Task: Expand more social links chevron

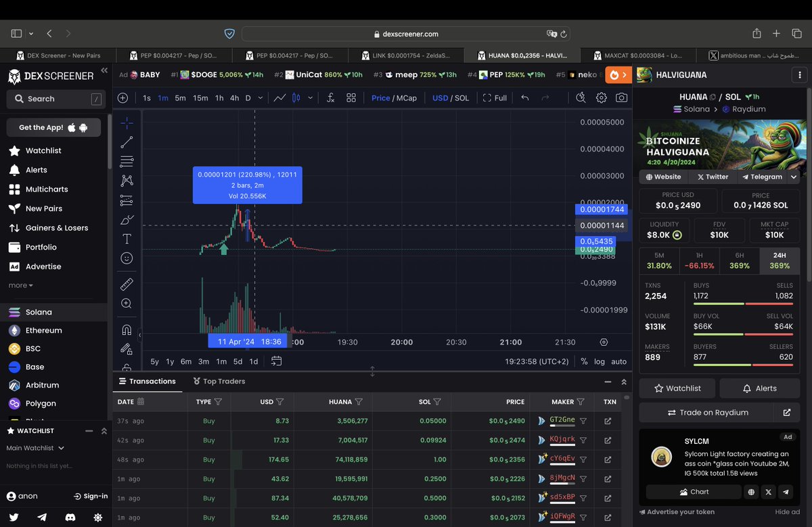Action: pyautogui.click(x=794, y=177)
